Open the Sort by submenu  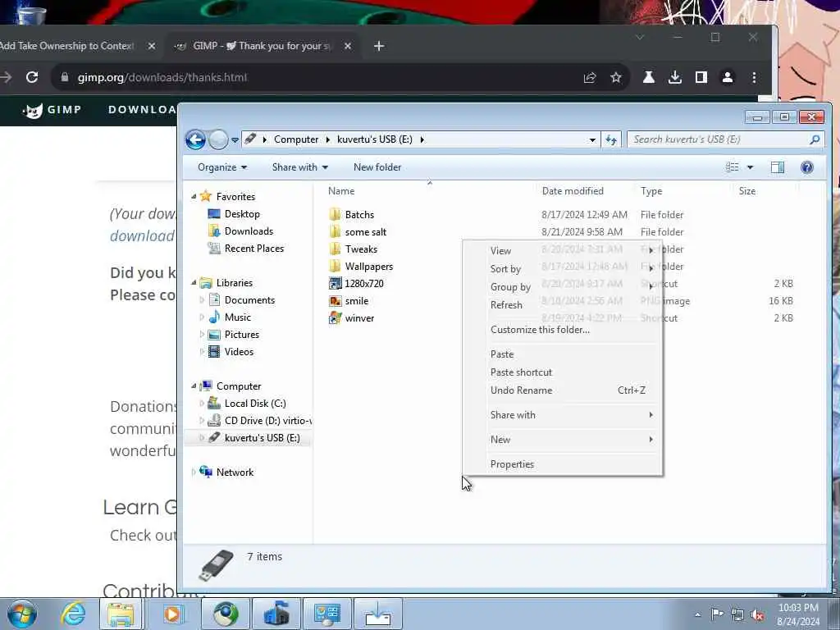563,269
